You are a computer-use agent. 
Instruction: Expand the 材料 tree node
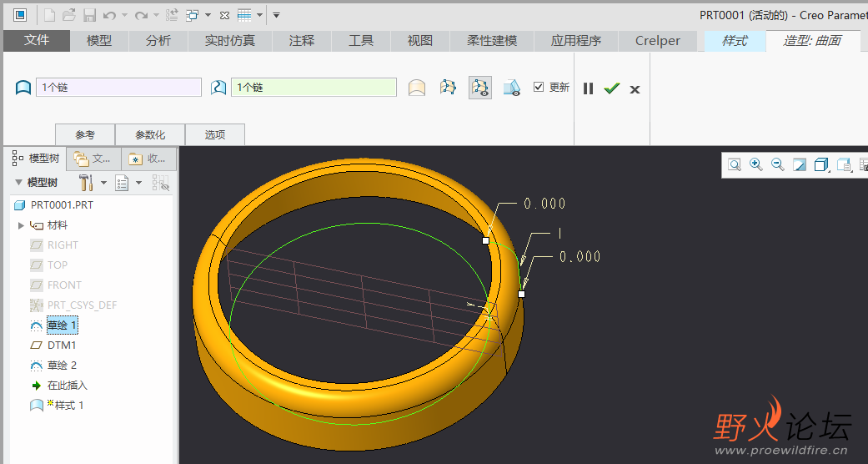coord(21,225)
